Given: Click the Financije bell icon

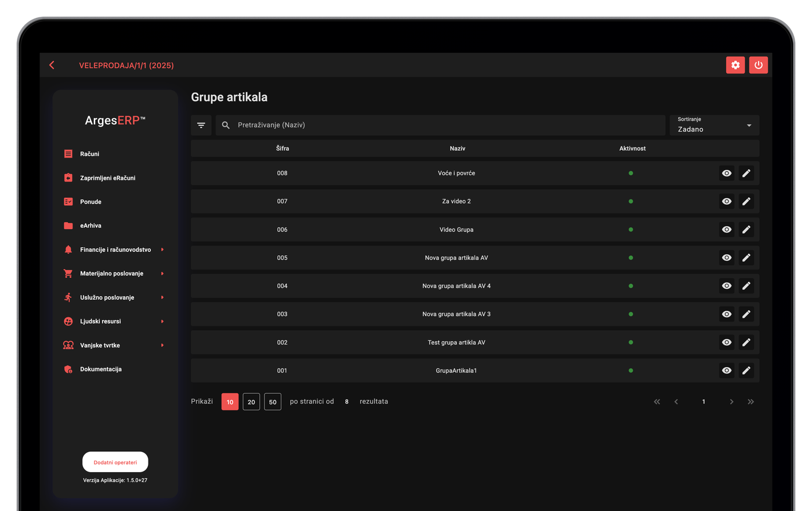Looking at the screenshot, I should (x=68, y=249).
